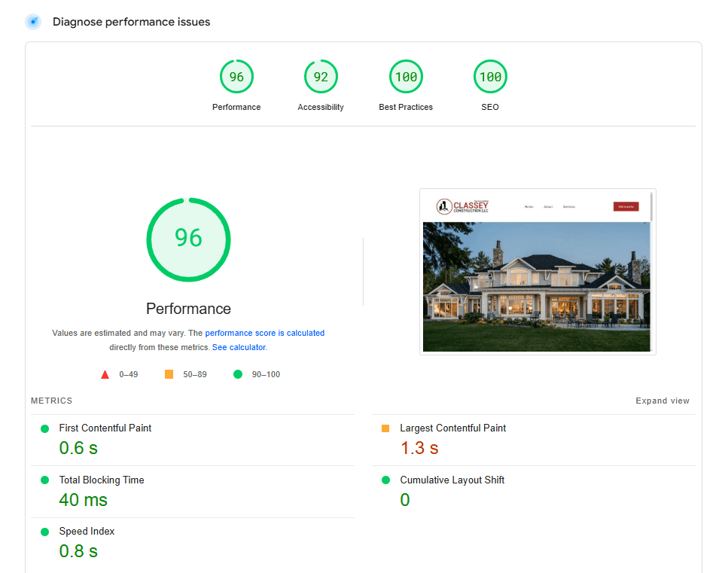
Task: Click green dot beside Speed Index
Action: click(44, 532)
